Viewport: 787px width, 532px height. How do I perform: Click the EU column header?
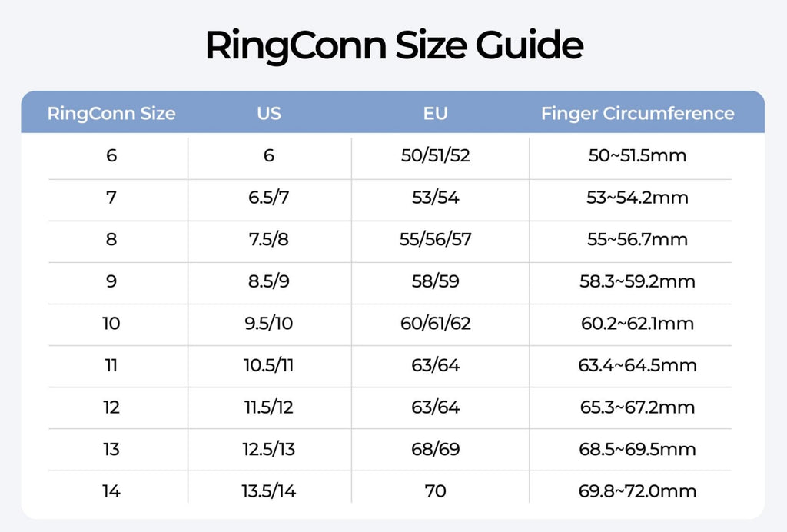(435, 114)
